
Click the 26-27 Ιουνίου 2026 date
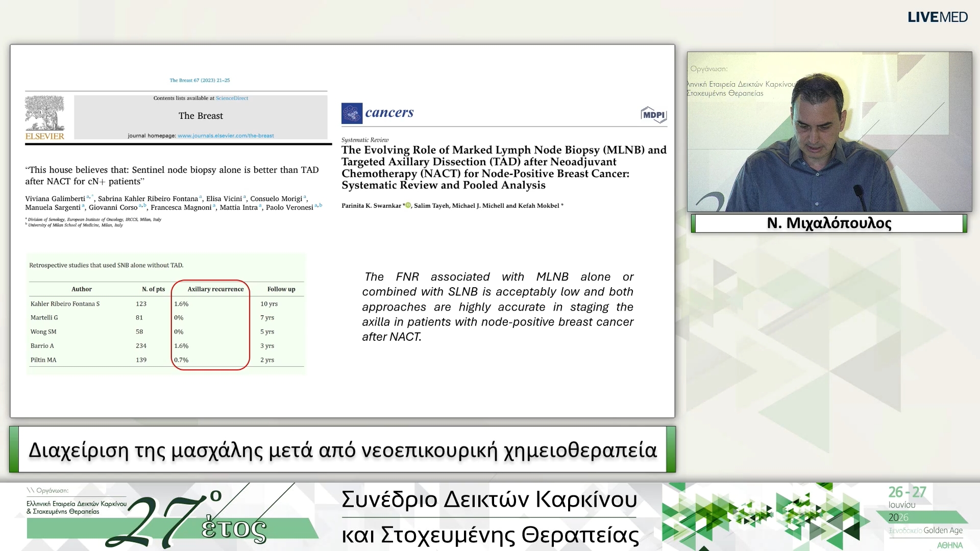click(x=907, y=504)
